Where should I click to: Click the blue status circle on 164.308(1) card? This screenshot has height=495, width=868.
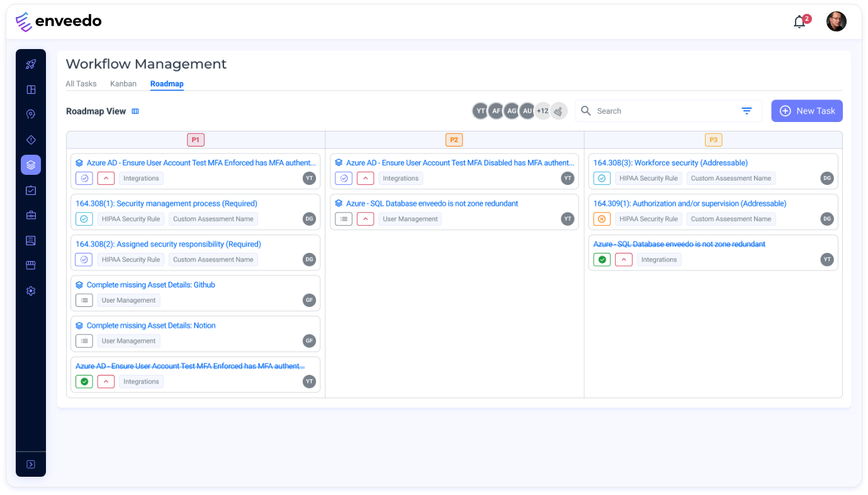point(84,218)
